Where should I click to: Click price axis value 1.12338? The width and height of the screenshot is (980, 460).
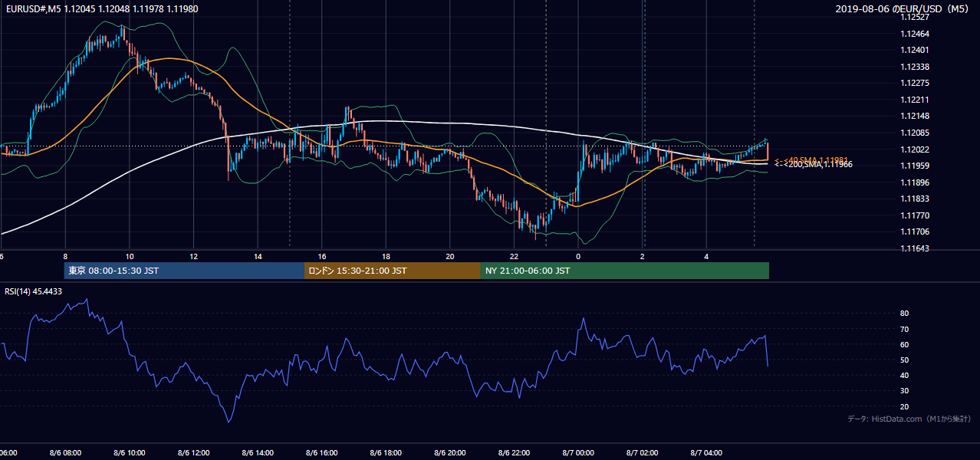coord(916,67)
